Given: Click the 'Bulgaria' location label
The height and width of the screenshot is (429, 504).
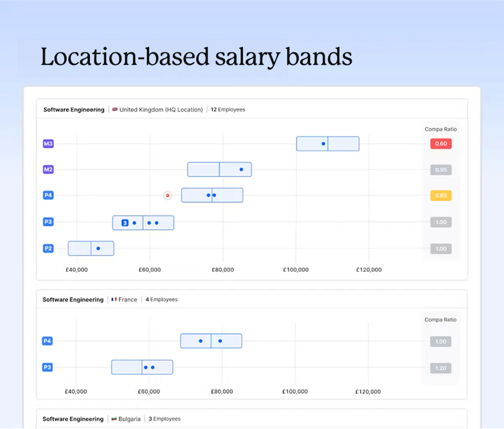Looking at the screenshot, I should [129, 419].
